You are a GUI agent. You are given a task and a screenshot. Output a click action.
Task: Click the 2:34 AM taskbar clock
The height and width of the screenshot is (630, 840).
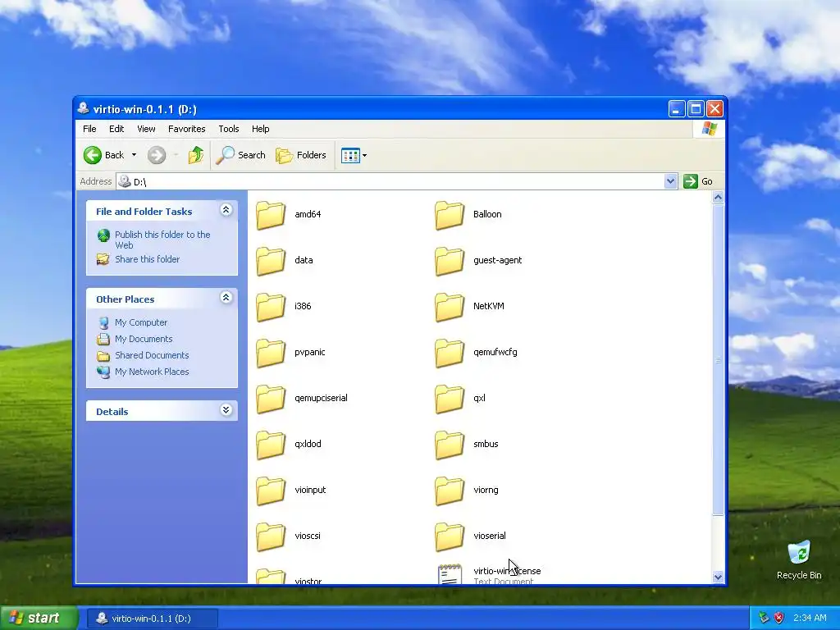tap(810, 619)
